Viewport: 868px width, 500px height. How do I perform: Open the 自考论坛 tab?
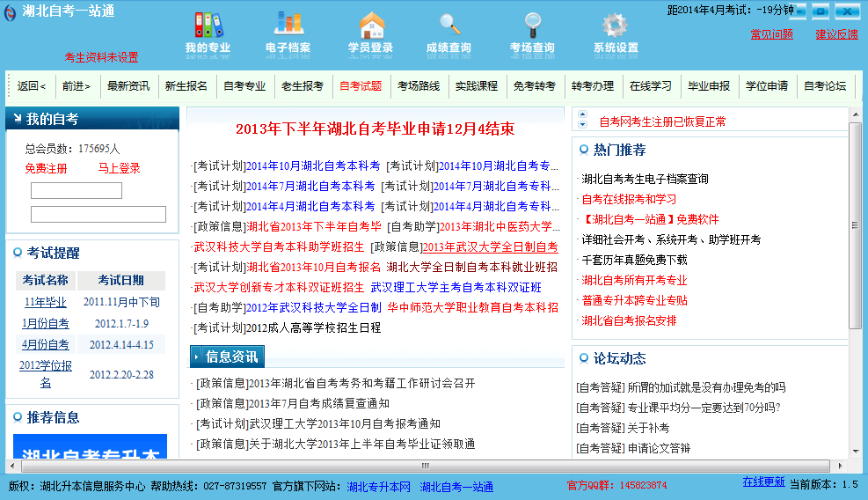point(825,86)
